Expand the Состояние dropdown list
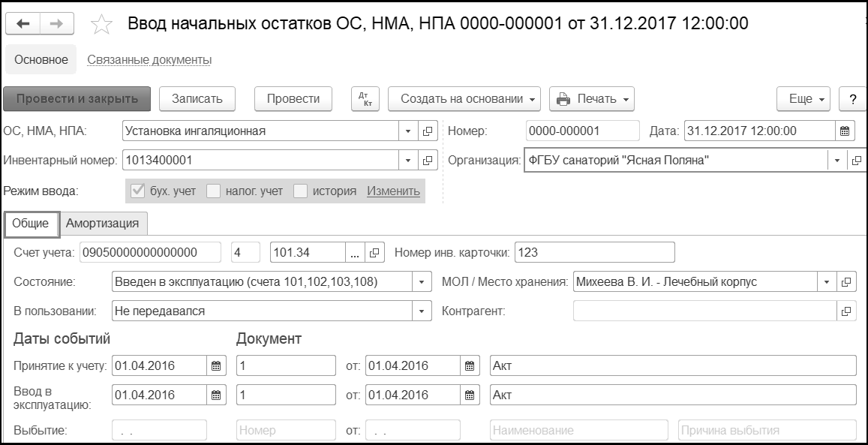 422,282
